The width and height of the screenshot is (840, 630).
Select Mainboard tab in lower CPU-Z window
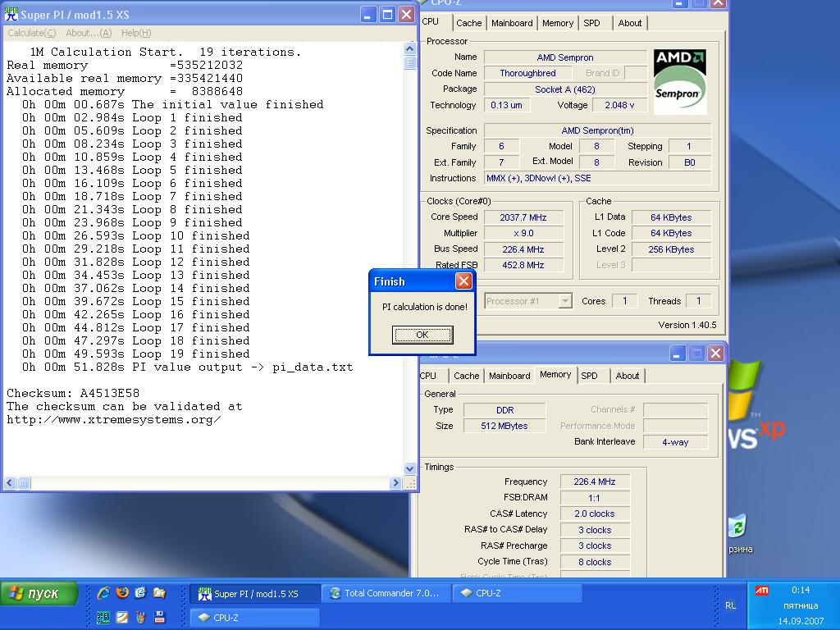509,376
